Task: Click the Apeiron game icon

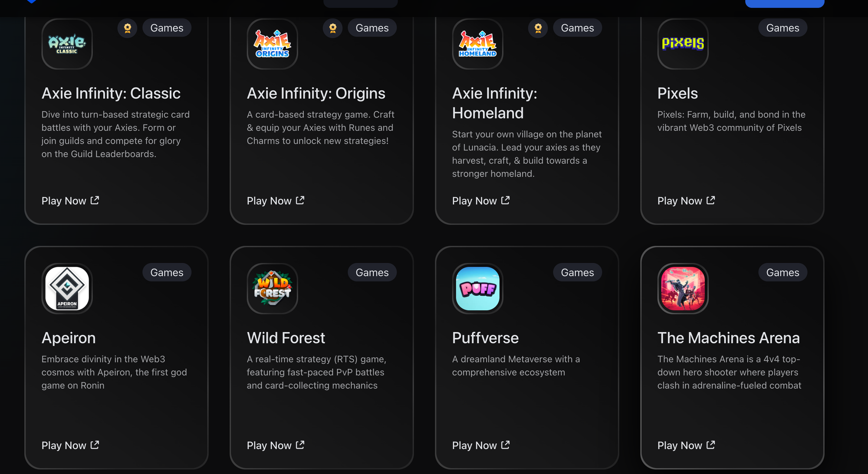Action: (x=66, y=288)
